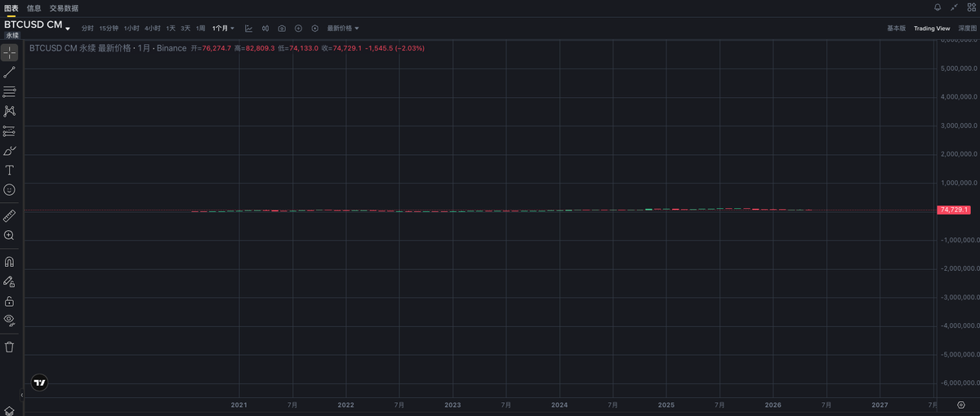Open the indicators chart icon

point(248,28)
